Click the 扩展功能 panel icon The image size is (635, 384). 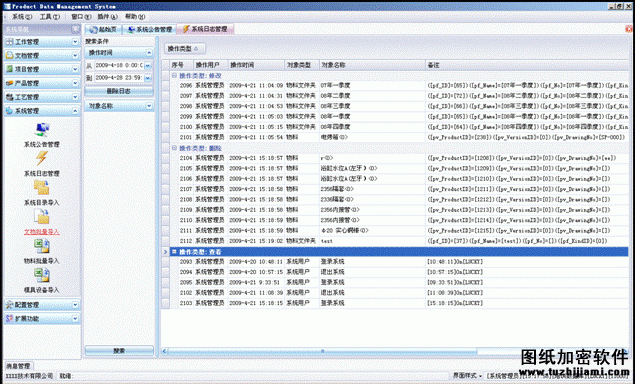coord(9,319)
